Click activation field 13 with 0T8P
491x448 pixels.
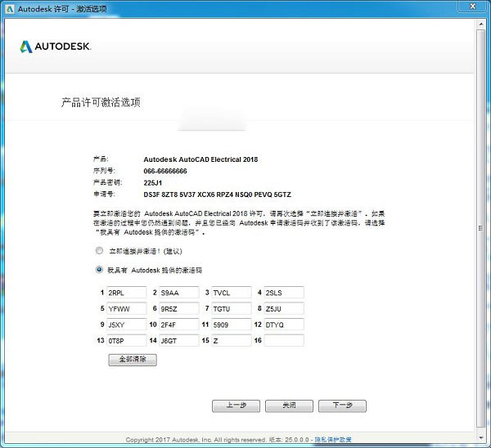(126, 340)
